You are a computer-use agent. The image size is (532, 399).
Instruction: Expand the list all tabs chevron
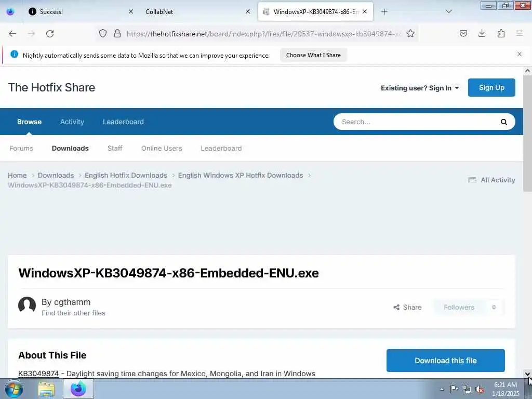[448, 11]
